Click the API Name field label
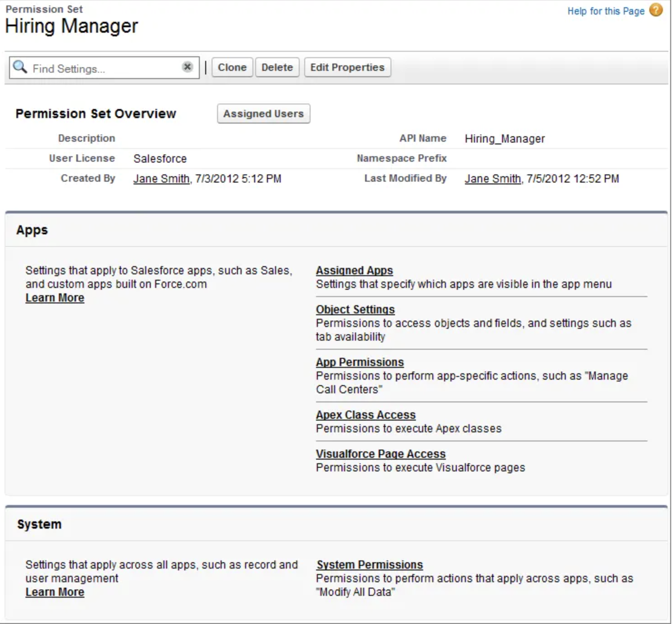Viewport: 672px width, 624px height. pyautogui.click(x=423, y=138)
